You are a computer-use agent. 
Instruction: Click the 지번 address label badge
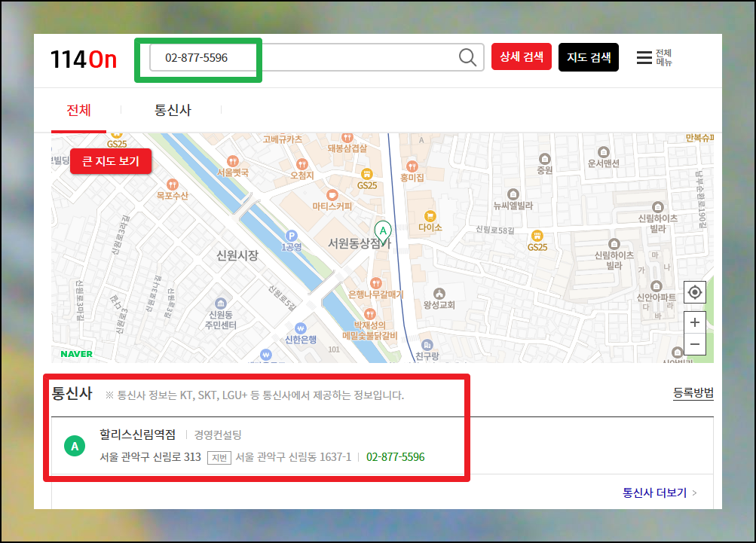click(x=219, y=458)
